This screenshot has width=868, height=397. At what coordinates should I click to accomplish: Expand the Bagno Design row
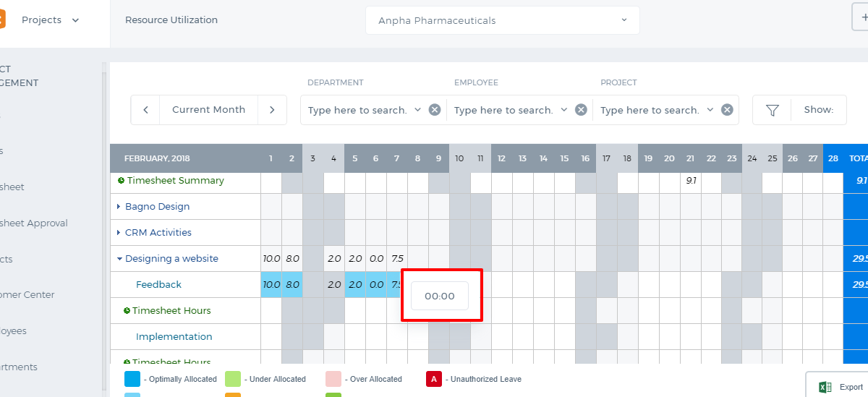(119, 207)
